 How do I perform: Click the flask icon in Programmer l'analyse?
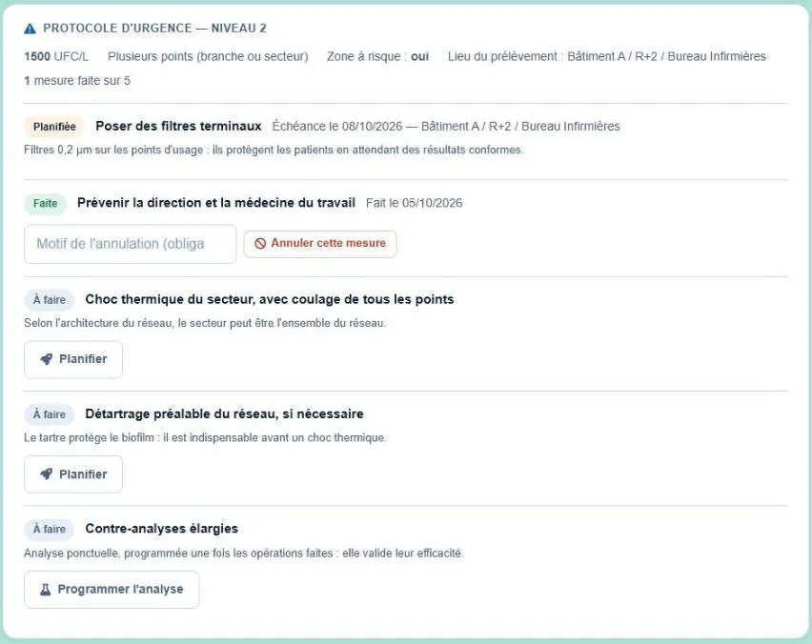46,590
